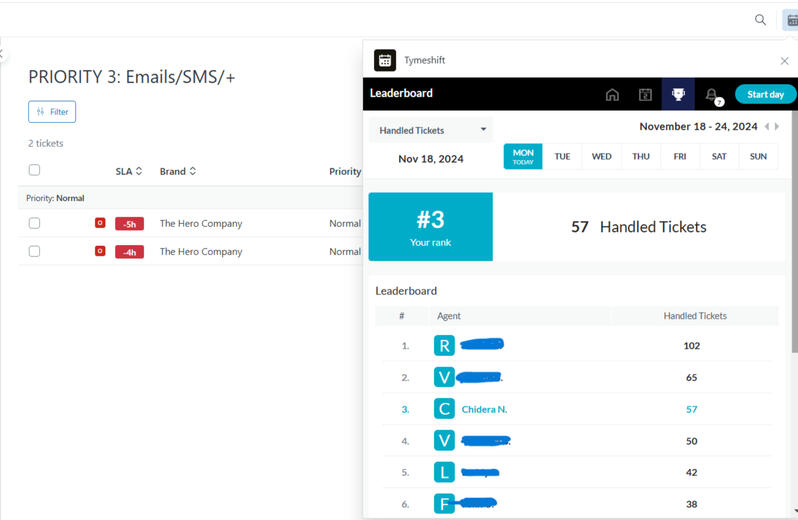
Task: Open The Hero Company ticket with -4h SLA
Action: pyautogui.click(x=201, y=251)
